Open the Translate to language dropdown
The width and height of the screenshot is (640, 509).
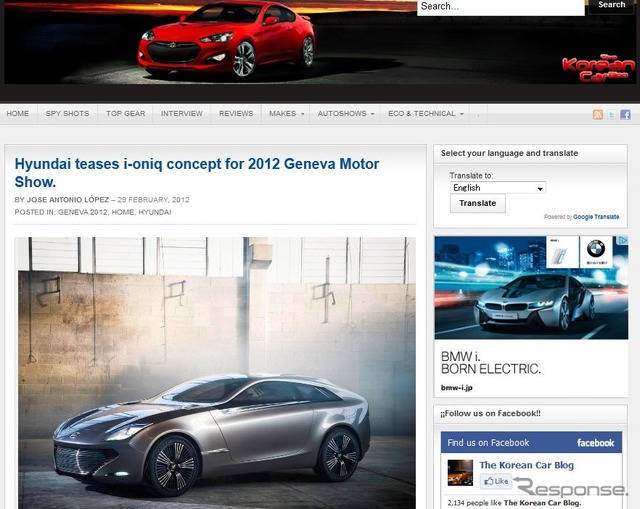(498, 188)
